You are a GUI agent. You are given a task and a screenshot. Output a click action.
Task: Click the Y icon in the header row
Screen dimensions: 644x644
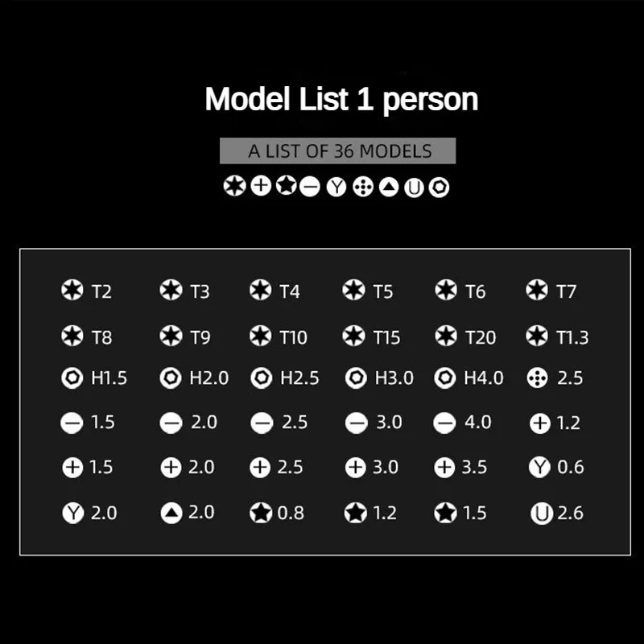tap(336, 187)
